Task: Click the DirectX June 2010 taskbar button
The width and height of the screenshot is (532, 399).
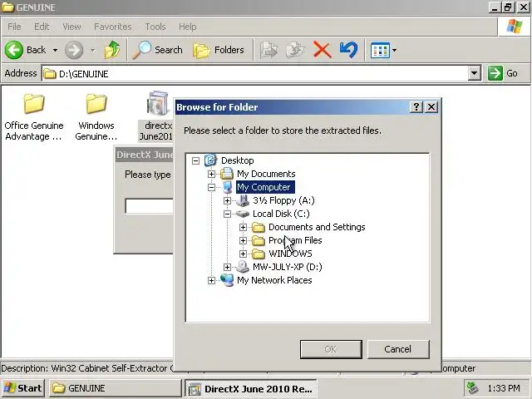Action: [251, 388]
